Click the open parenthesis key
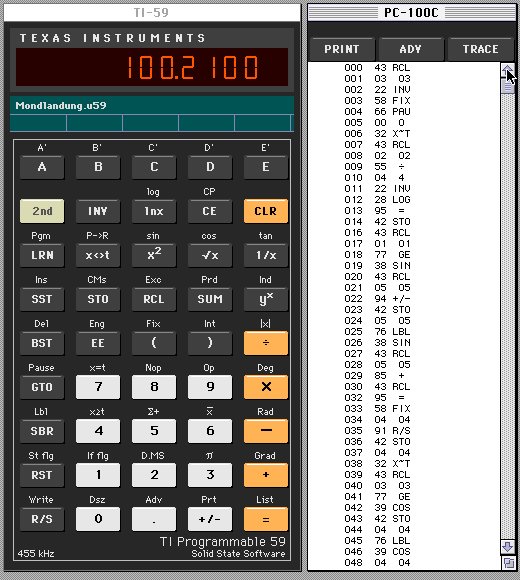This screenshot has width=520, height=580. [154, 343]
